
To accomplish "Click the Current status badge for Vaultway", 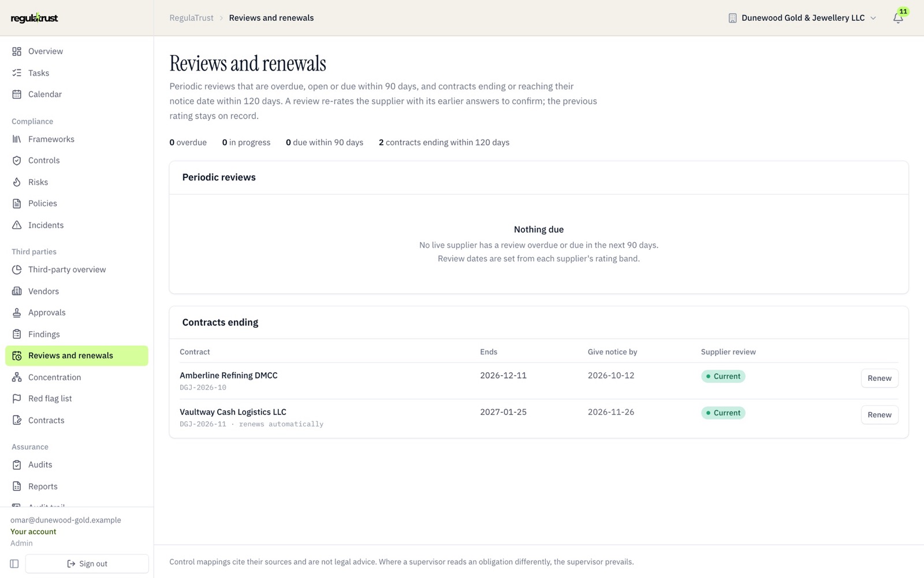I will [723, 413].
